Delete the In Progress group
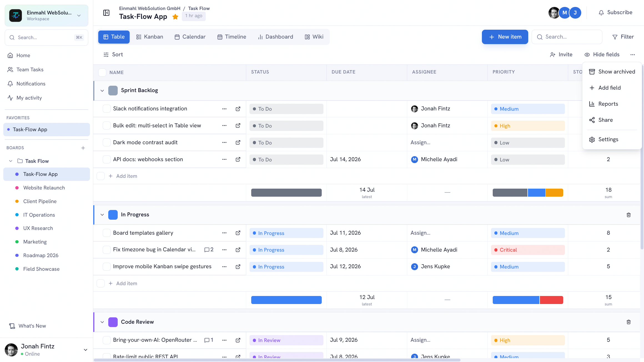 [x=628, y=215]
